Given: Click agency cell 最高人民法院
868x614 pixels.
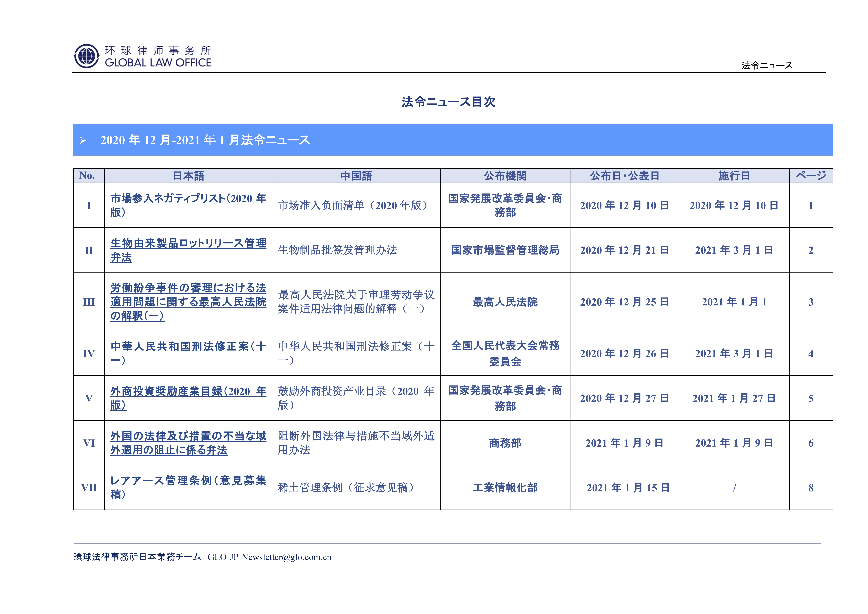Looking at the screenshot, I should click(x=505, y=302).
